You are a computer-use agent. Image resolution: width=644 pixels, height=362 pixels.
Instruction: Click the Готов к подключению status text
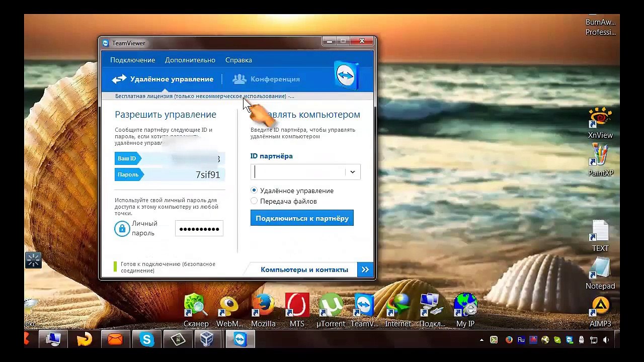point(168,267)
